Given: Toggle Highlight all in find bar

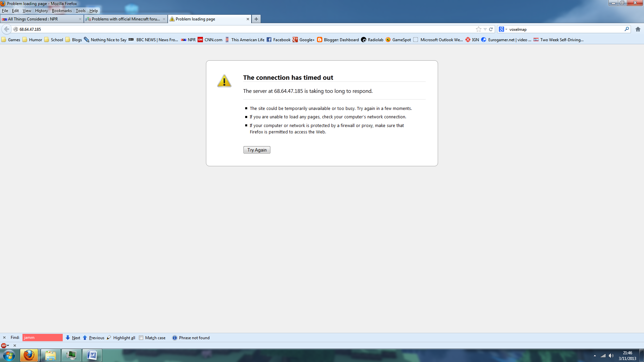Looking at the screenshot, I should coord(121,338).
